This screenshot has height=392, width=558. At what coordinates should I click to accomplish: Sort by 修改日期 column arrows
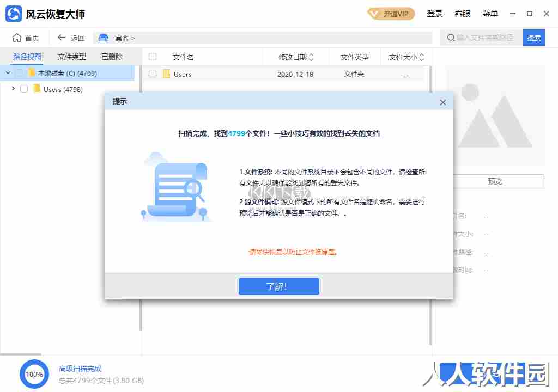click(311, 57)
